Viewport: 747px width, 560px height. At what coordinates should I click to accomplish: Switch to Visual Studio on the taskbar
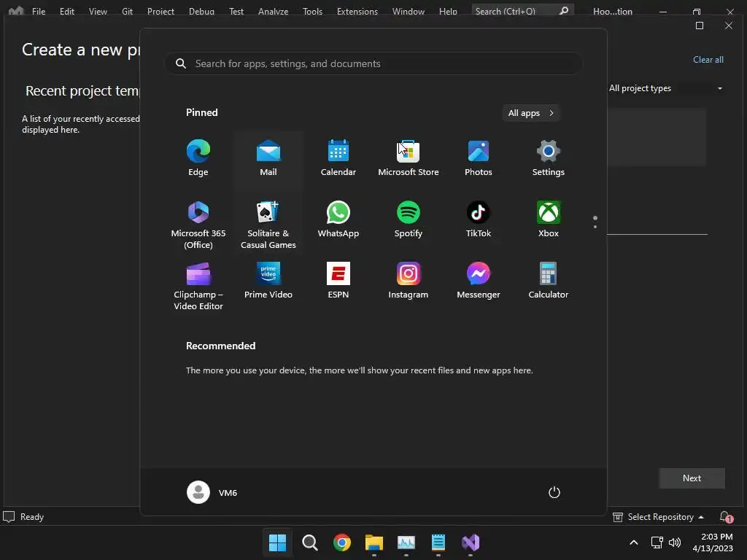(471, 542)
